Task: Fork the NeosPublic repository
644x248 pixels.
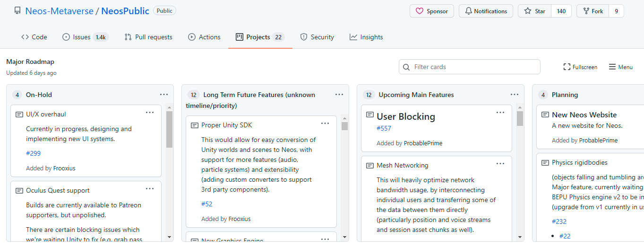Action: coord(593,11)
